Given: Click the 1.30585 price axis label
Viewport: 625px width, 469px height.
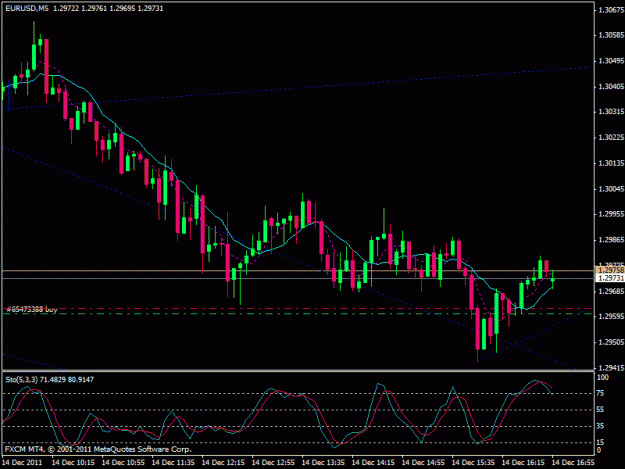Looking at the screenshot, I should point(611,35).
